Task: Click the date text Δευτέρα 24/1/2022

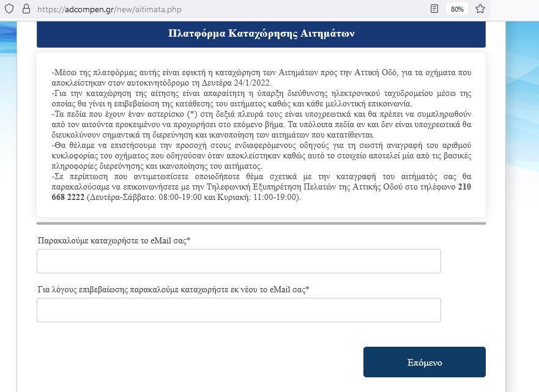Action: (236, 83)
